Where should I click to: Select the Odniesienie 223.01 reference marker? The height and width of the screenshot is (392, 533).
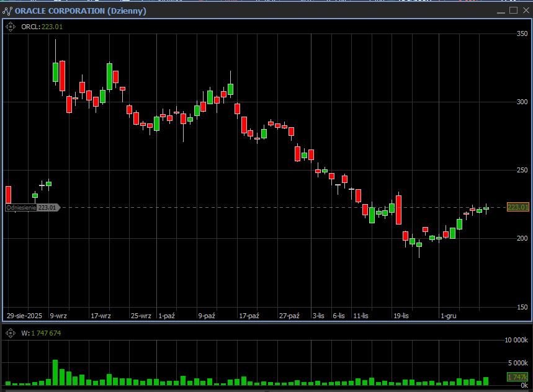(x=32, y=208)
